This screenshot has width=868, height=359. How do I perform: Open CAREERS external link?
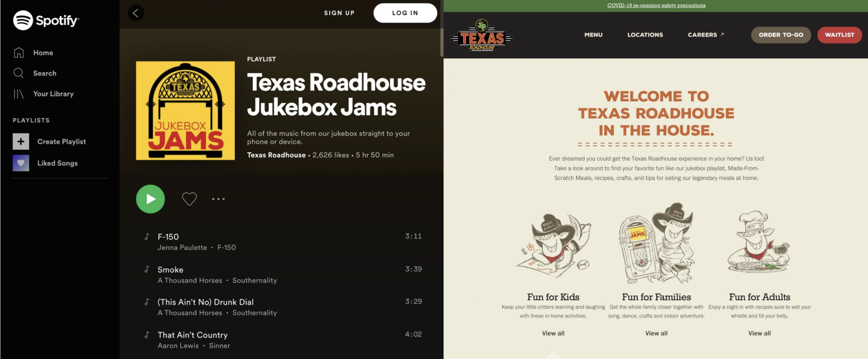click(706, 35)
